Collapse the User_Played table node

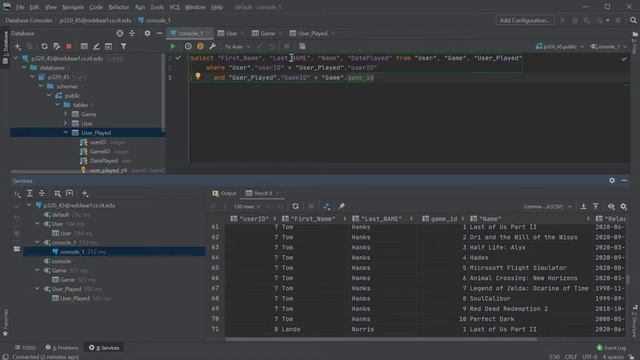(x=66, y=133)
